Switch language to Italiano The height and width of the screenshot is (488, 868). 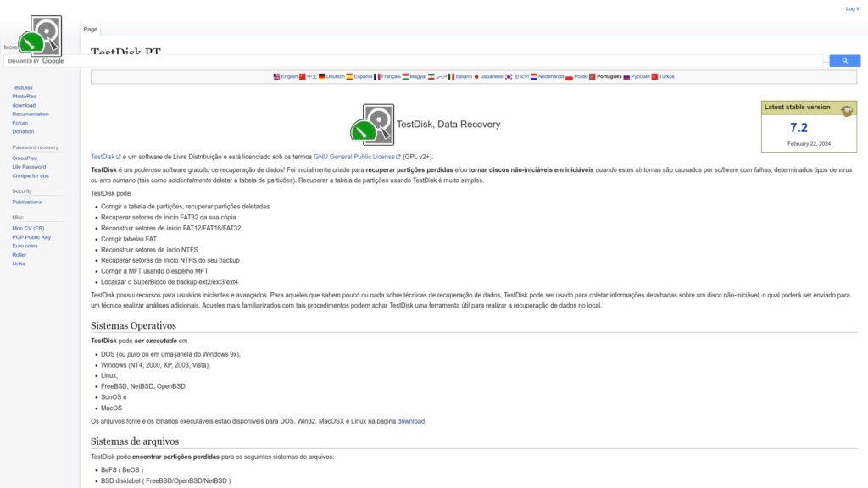464,77
